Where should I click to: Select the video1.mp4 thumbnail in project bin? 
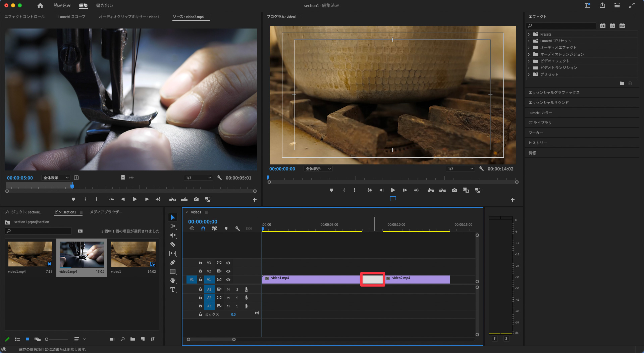(30, 254)
